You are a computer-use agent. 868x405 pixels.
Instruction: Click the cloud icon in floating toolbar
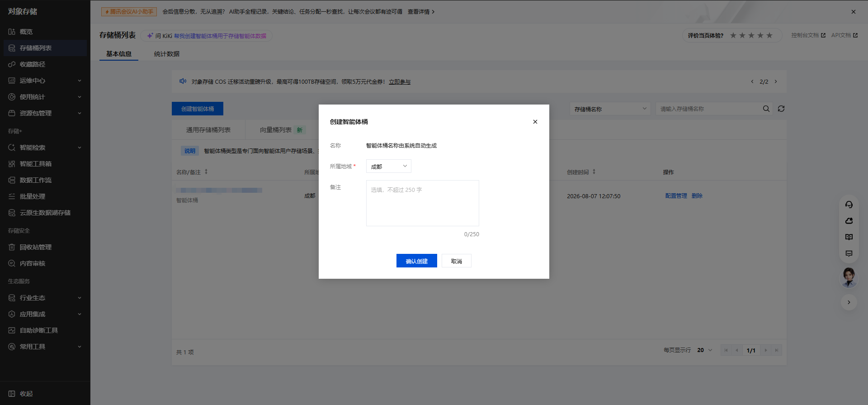tap(849, 221)
